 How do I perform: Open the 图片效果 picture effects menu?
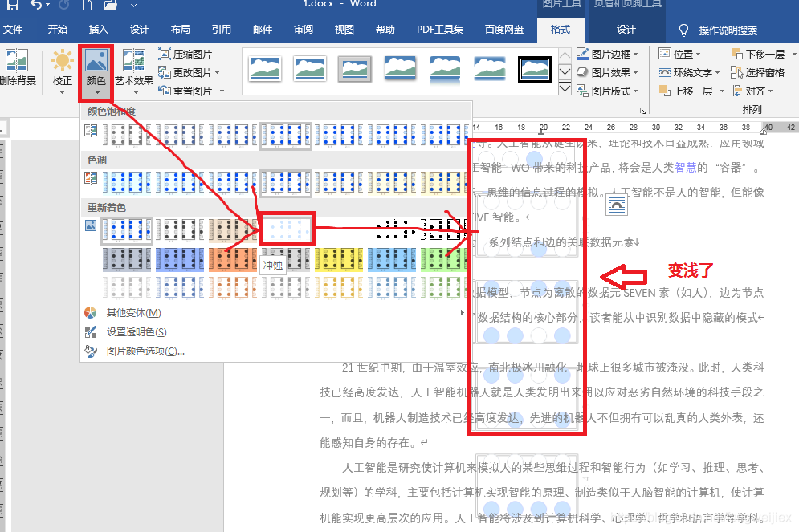[x=608, y=73]
